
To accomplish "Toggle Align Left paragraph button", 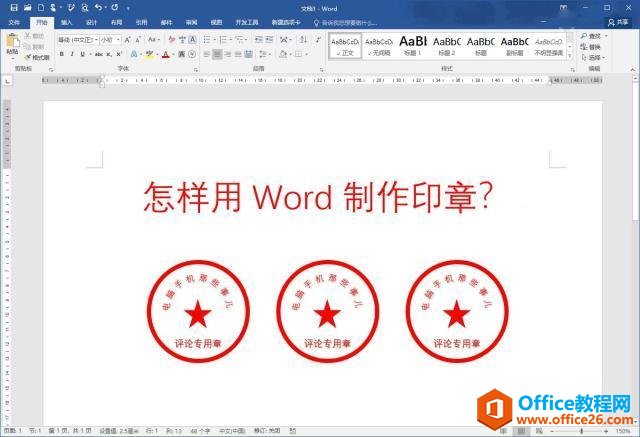I will tap(207, 54).
